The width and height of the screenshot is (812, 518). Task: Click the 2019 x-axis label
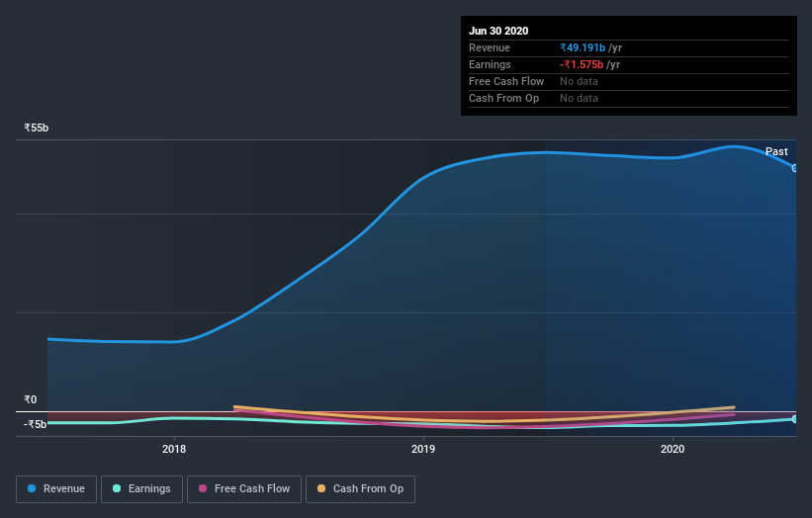coord(423,449)
